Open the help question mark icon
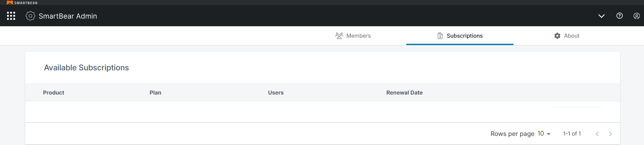Screen dimensions: 644x145 619,16
